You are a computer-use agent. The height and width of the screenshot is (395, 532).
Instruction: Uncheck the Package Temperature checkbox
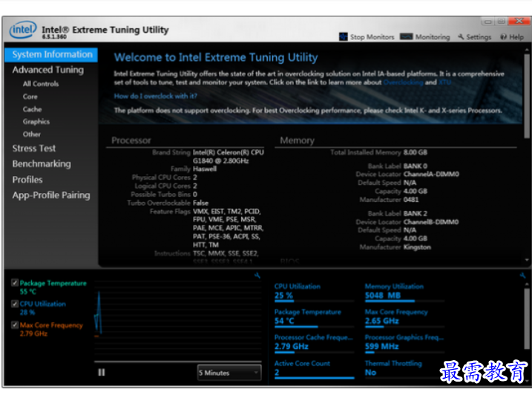[15, 283]
